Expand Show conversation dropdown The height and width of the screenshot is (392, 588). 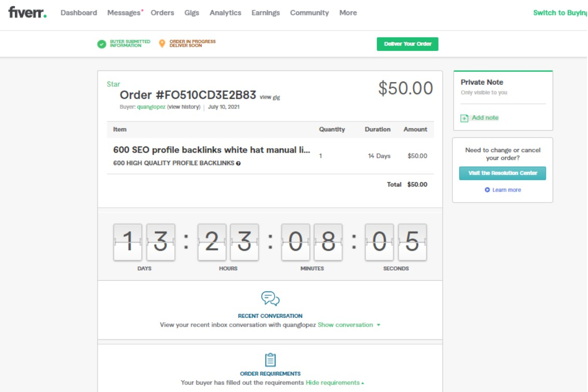coord(348,325)
